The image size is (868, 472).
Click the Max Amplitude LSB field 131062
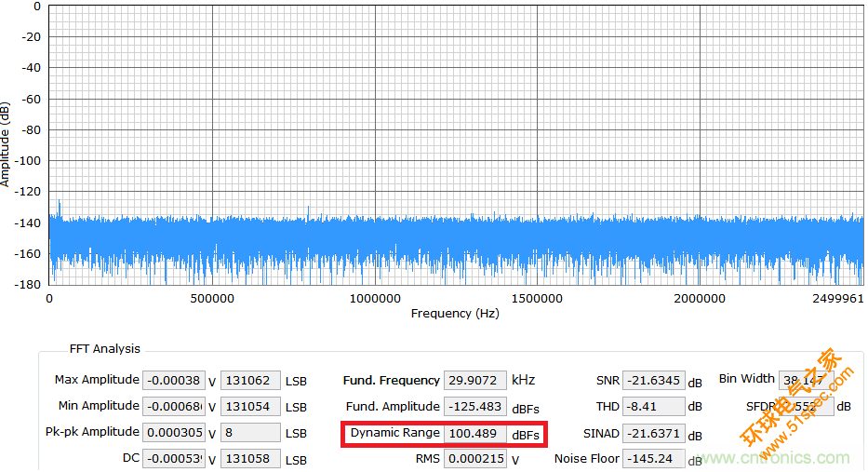[x=251, y=381]
